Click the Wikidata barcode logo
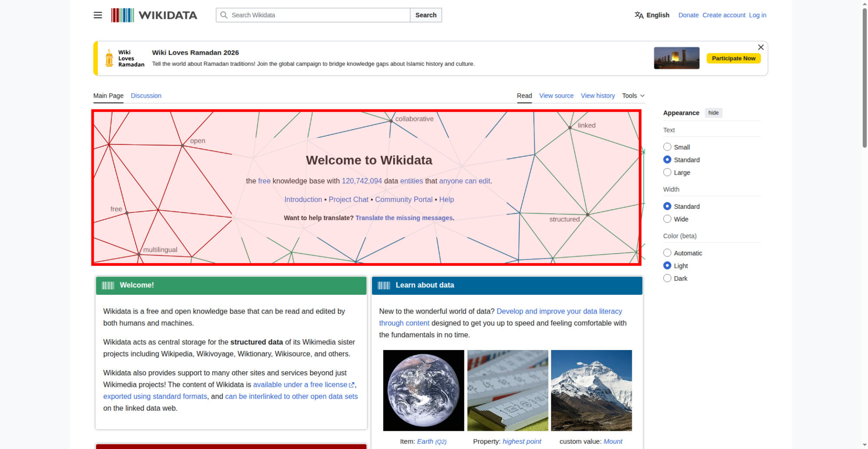 122,15
